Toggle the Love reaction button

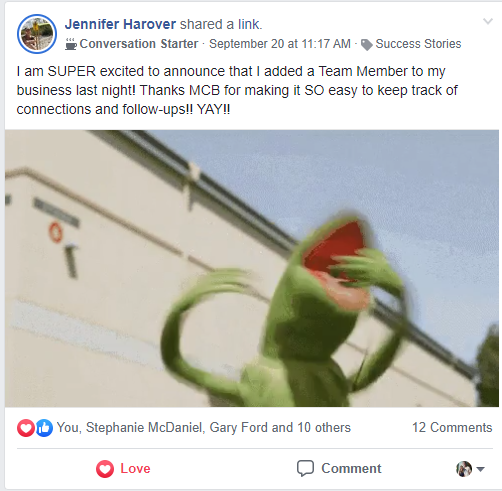point(123,469)
